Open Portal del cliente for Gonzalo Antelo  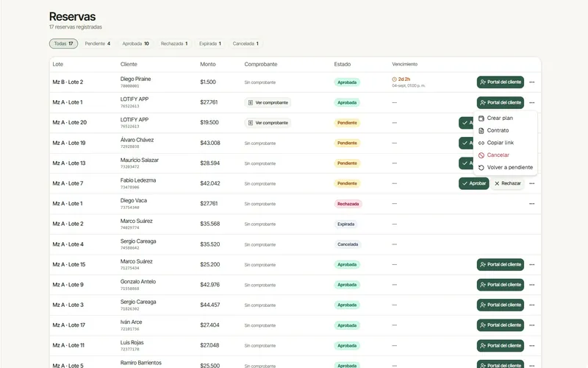click(501, 285)
